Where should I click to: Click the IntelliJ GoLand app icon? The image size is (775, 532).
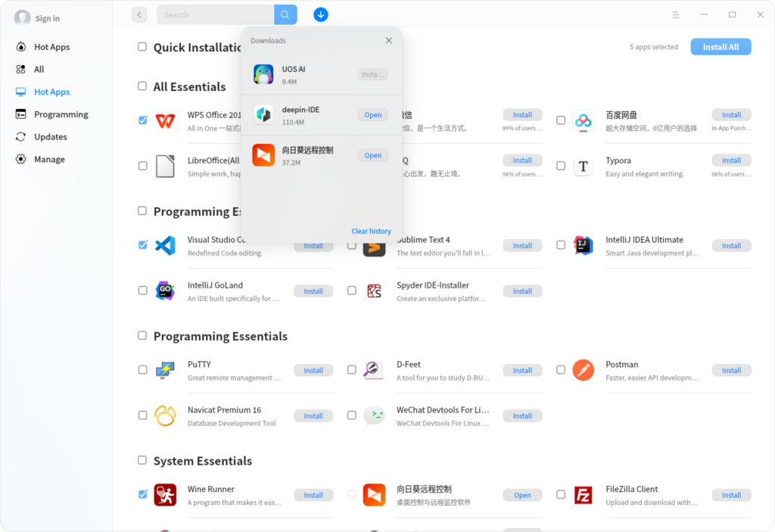coord(166,291)
